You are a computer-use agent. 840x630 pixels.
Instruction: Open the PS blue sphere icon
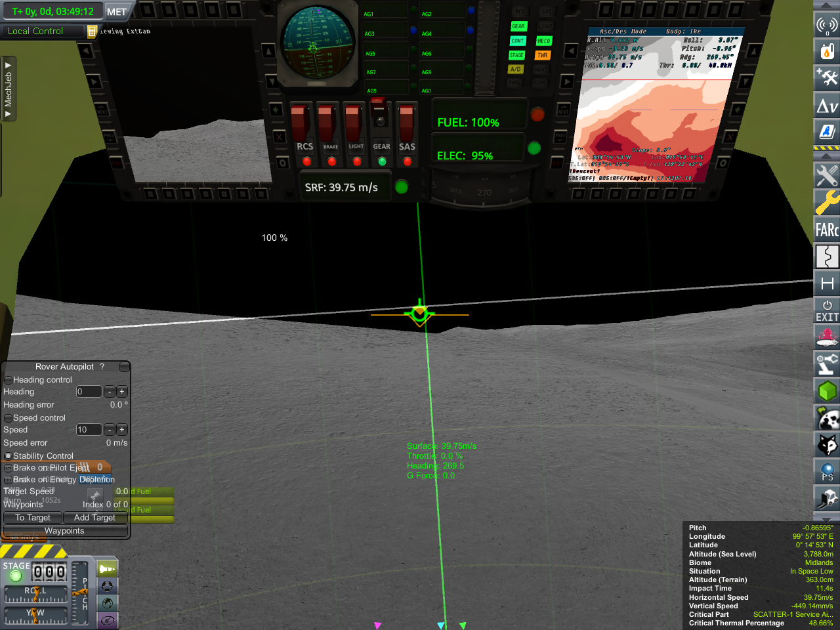pyautogui.click(x=826, y=472)
